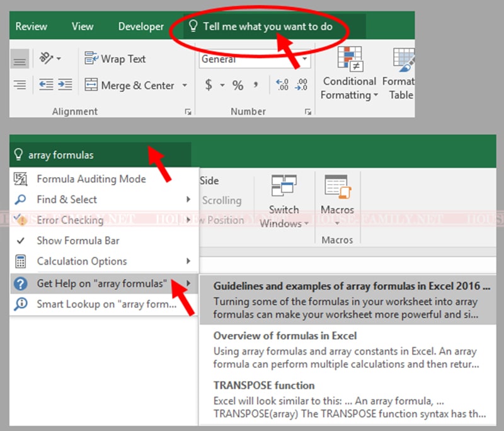Apply Percent Style
This screenshot has width=504, height=431.
coord(238,85)
